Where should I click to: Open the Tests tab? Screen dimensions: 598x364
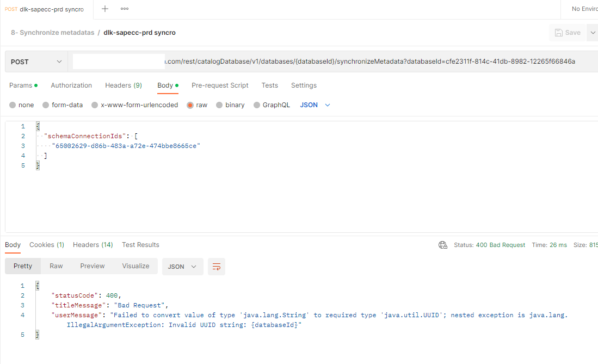tap(270, 85)
